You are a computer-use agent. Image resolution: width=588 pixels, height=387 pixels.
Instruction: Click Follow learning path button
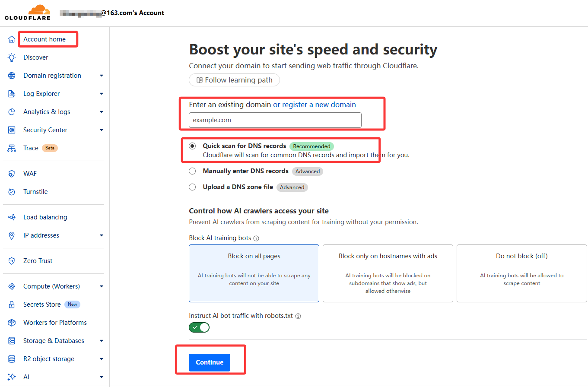234,80
